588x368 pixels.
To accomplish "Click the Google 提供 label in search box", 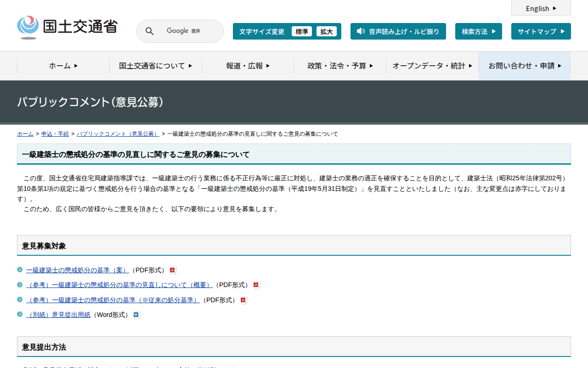I will (x=184, y=31).
